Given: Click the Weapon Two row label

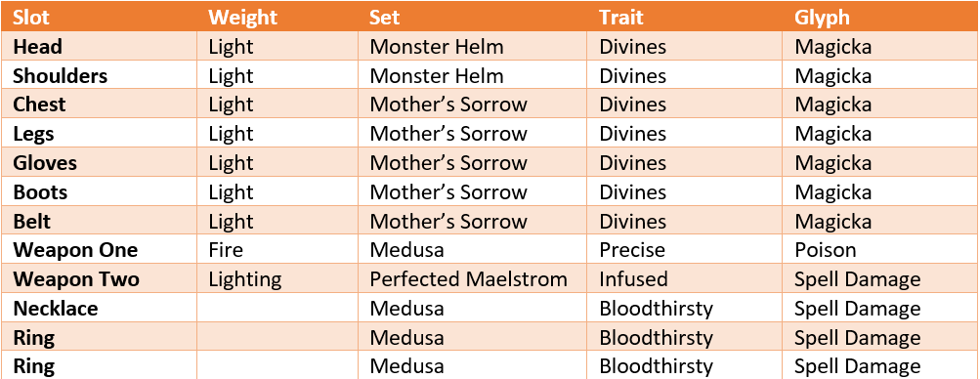Looking at the screenshot, I should click(x=76, y=279).
